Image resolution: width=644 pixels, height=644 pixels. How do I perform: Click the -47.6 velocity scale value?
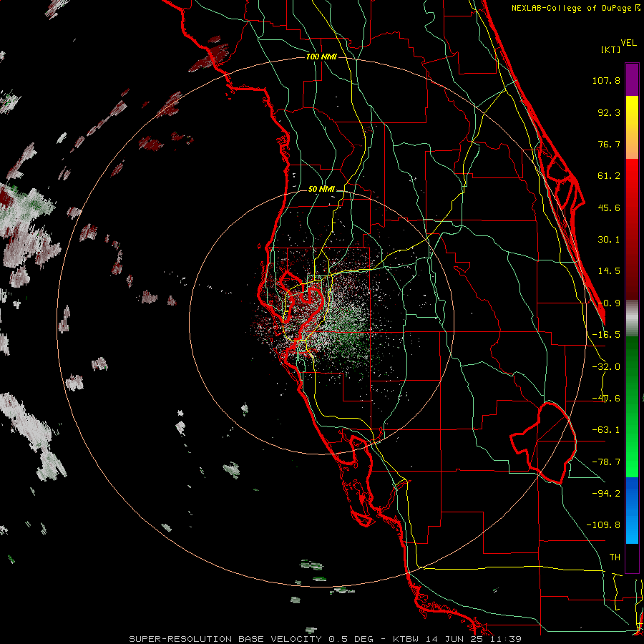[x=606, y=399]
